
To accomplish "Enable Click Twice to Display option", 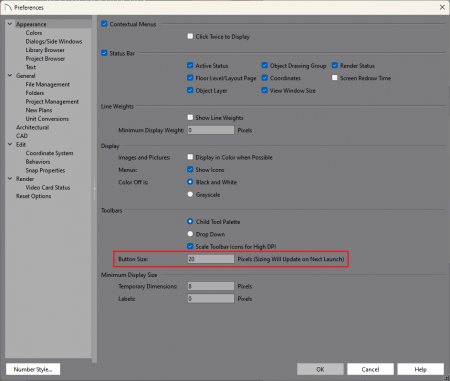I will tap(190, 36).
